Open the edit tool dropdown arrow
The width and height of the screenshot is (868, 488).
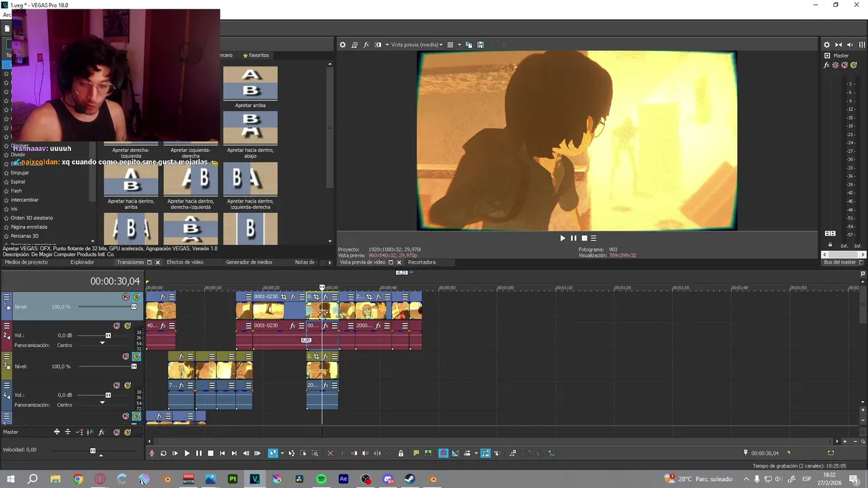click(281, 453)
